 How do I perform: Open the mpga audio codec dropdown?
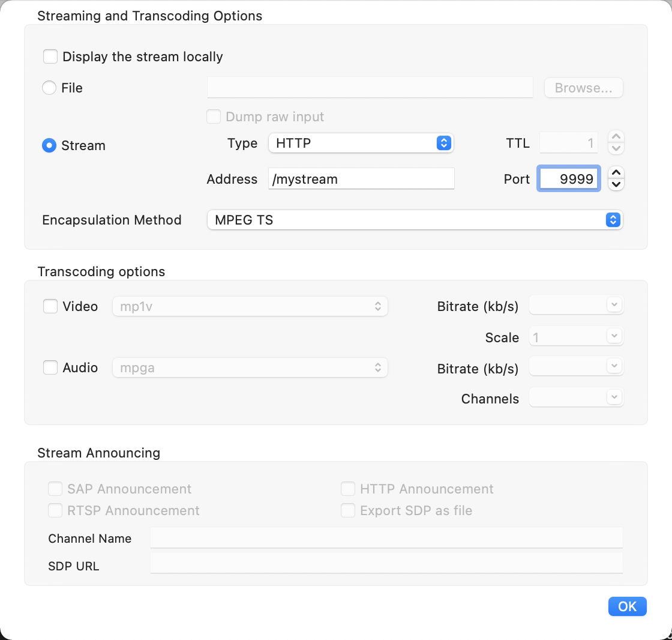(250, 367)
